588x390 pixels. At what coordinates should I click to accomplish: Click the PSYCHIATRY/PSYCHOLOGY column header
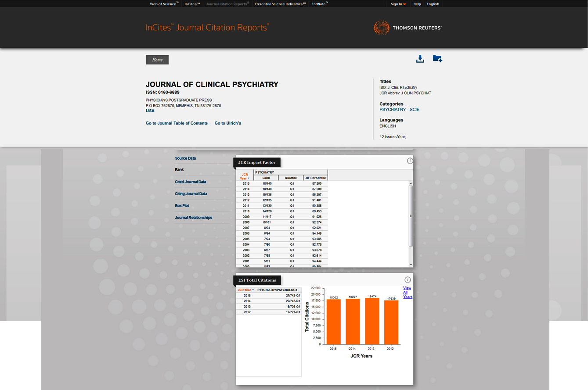(x=278, y=290)
